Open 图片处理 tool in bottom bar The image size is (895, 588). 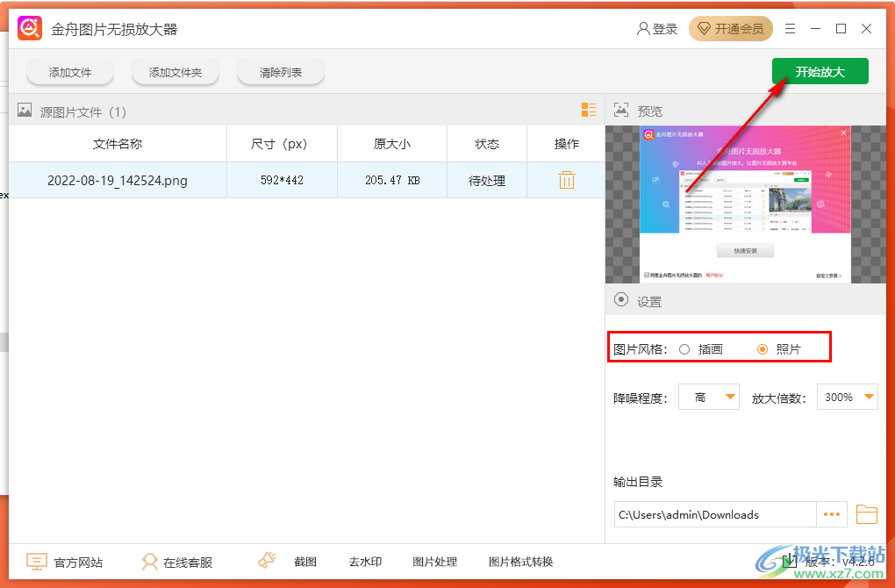tap(435, 563)
